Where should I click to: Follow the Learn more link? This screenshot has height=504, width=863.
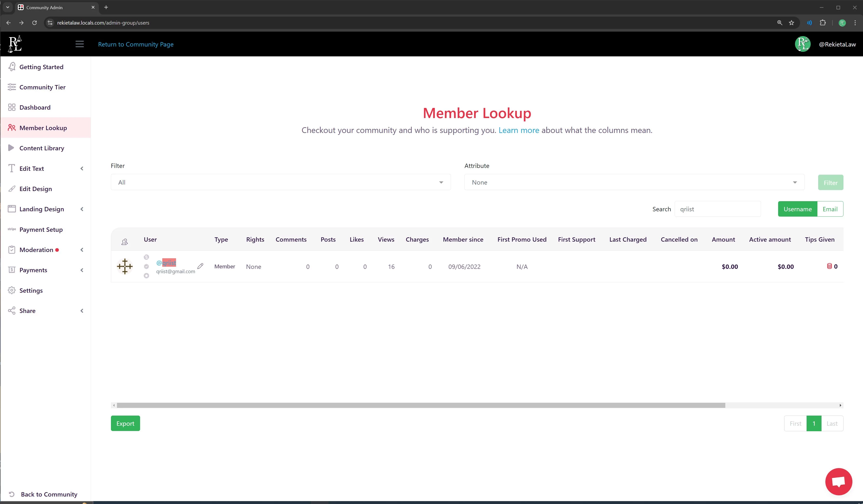pos(518,130)
